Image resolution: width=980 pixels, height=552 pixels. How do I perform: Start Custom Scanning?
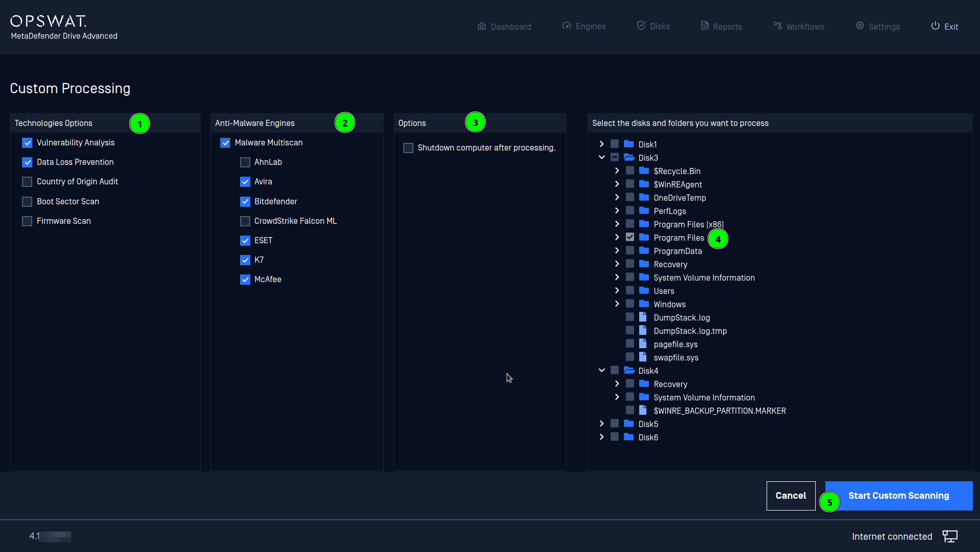pos(899,496)
